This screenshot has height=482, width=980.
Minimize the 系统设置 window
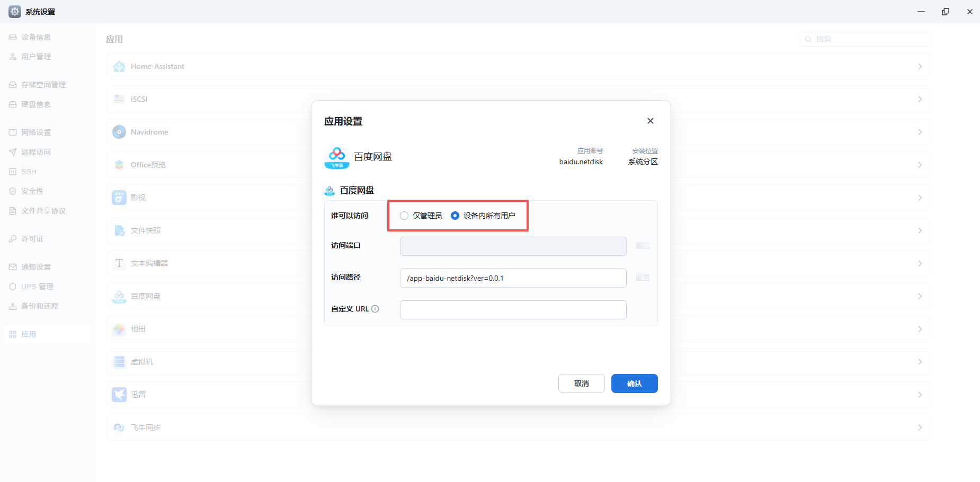point(921,12)
